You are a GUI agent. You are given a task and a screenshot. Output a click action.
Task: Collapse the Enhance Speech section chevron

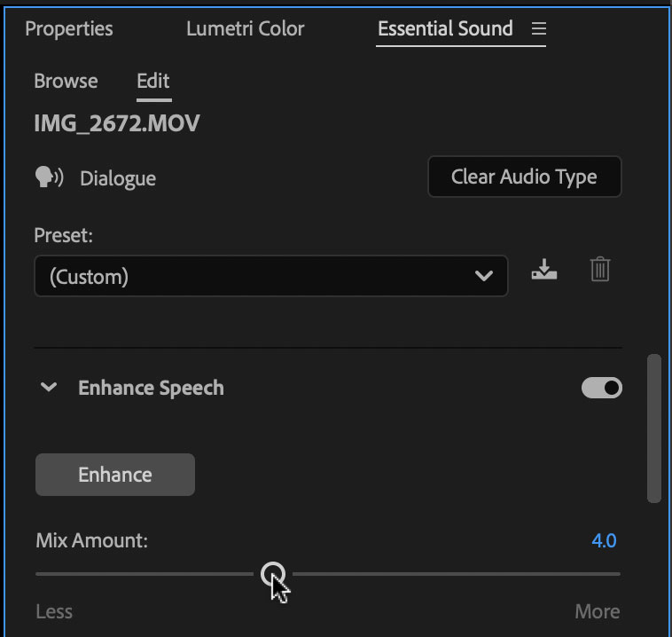(49, 388)
